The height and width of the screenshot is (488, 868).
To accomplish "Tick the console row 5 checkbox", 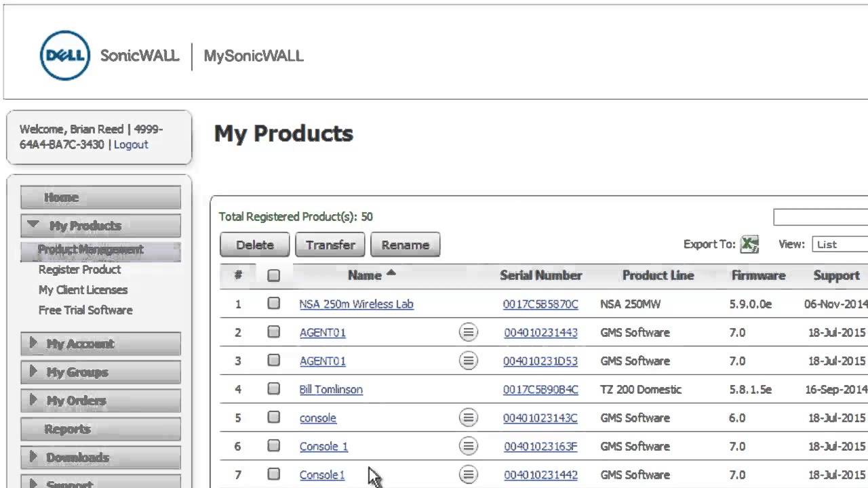I will click(273, 418).
